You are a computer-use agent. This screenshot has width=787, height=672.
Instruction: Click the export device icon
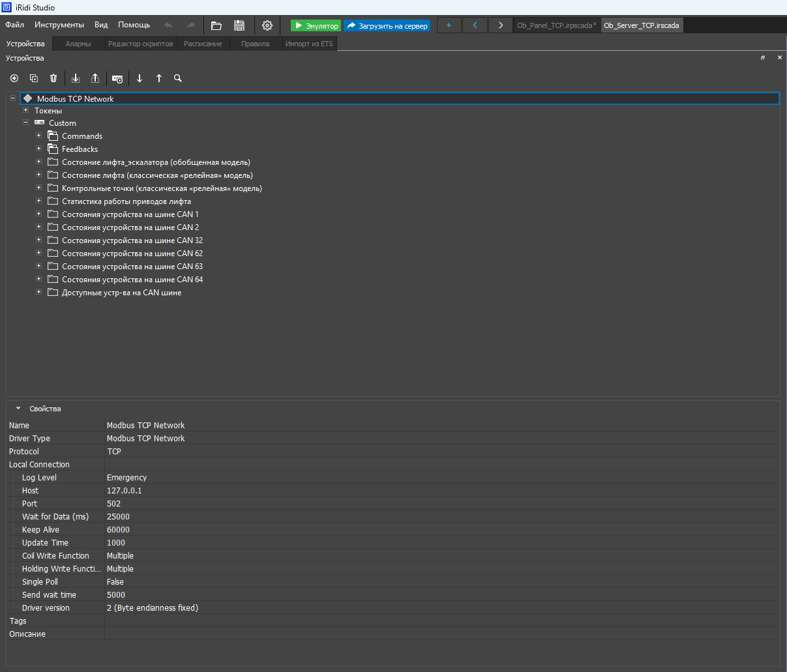(95, 78)
